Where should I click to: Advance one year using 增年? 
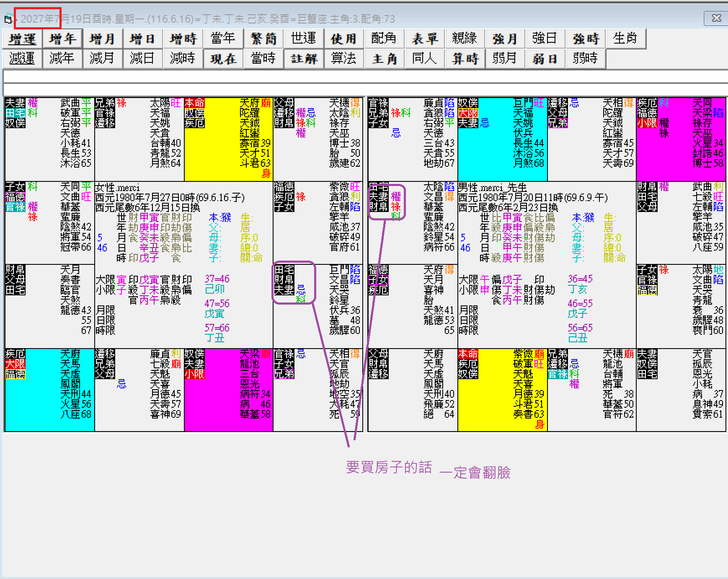pyautogui.click(x=62, y=39)
